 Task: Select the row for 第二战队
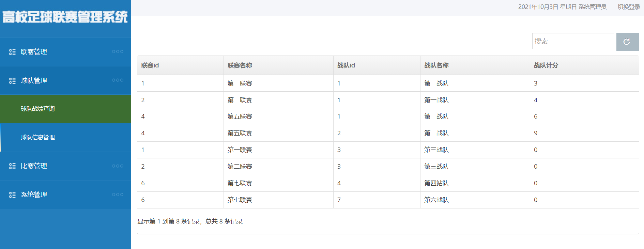(388, 133)
